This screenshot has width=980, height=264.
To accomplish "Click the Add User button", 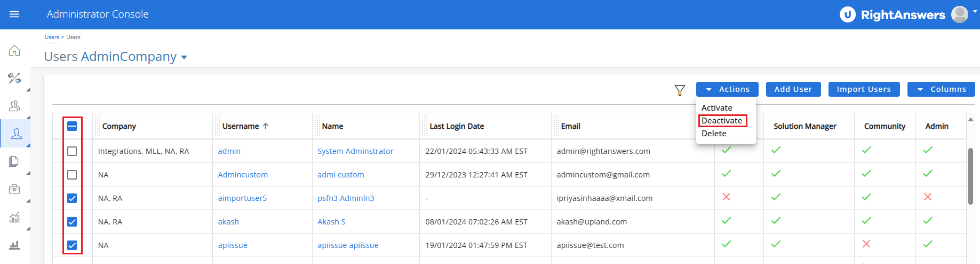I will [793, 89].
